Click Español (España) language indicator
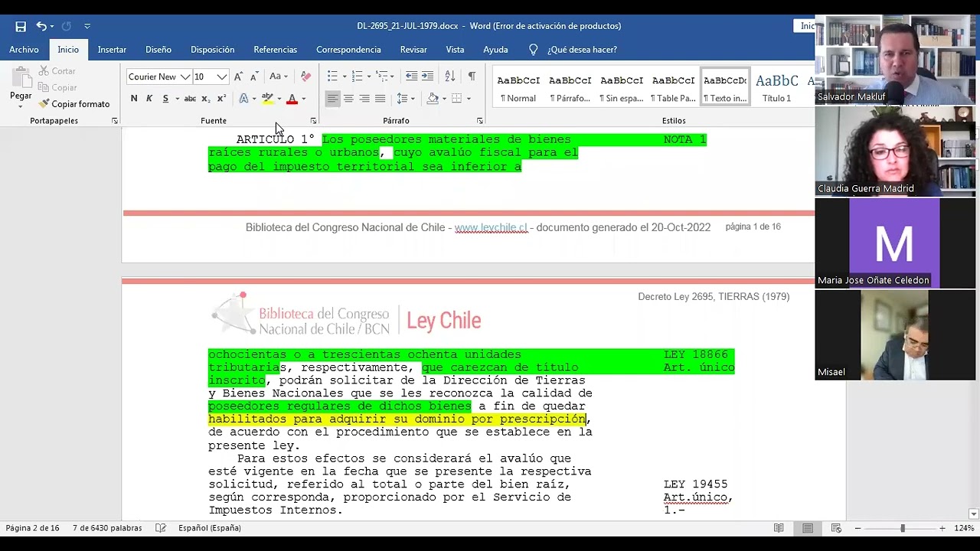 (x=210, y=528)
